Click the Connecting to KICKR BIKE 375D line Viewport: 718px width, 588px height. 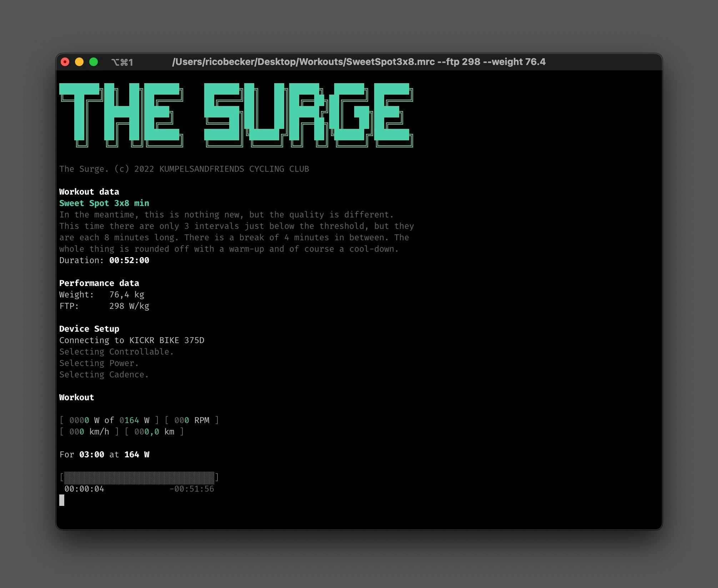point(132,340)
